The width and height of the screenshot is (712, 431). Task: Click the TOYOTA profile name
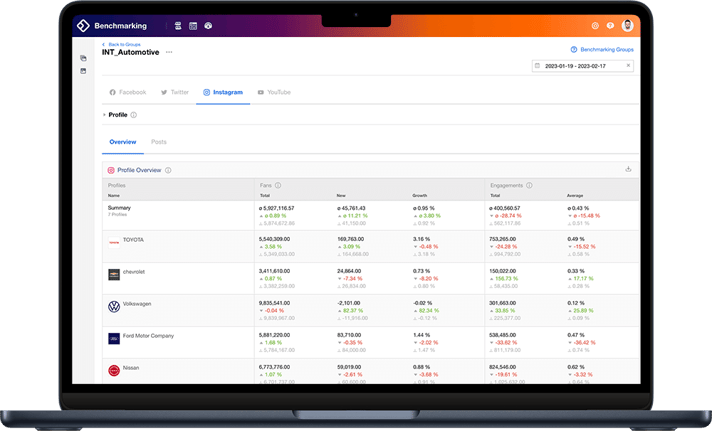(x=133, y=240)
